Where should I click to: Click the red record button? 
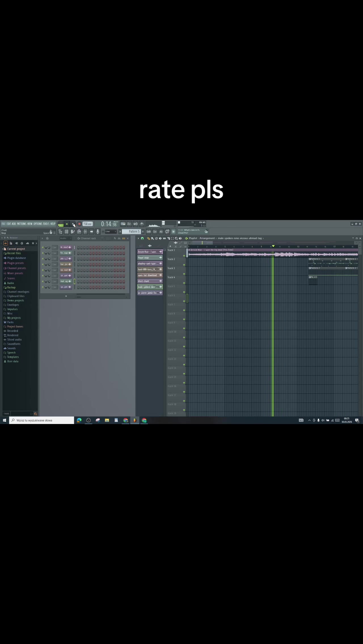(x=79, y=224)
